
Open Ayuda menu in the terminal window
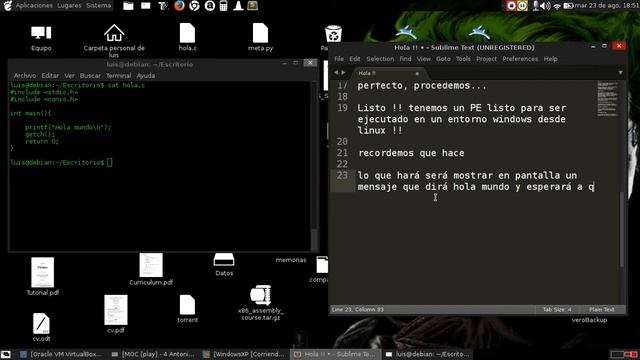[146, 76]
